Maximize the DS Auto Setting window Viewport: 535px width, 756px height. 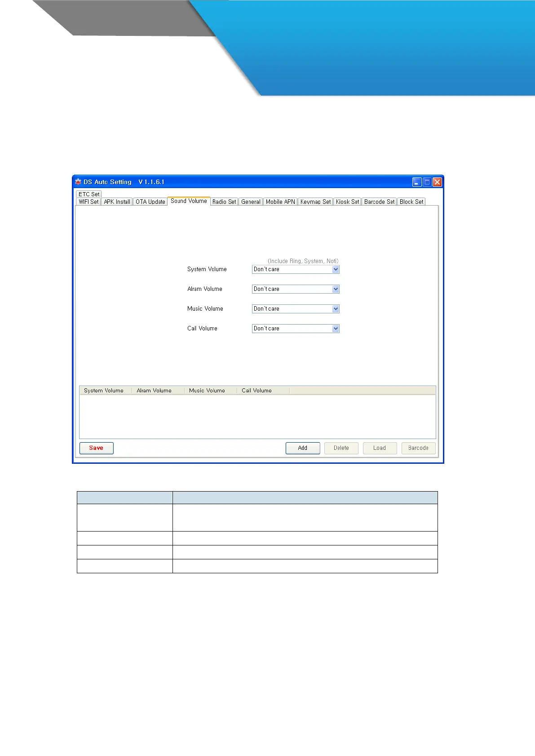[x=427, y=182]
